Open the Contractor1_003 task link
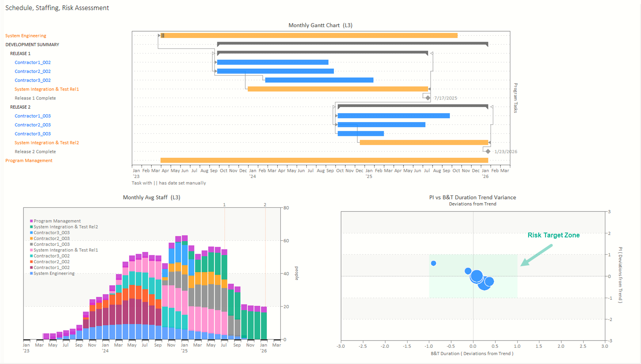This screenshot has height=364, width=641. [33, 116]
